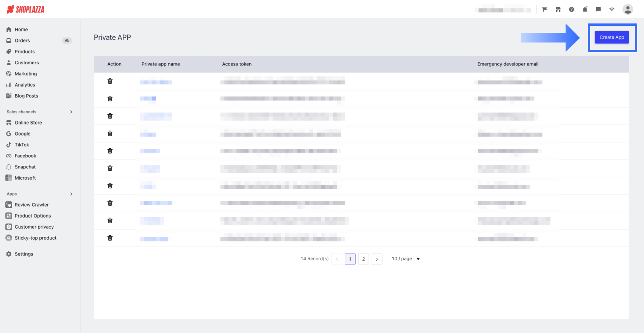The width and height of the screenshot is (644, 333).
Task: Click the Microsoft icon in the sidebar
Action: [x=9, y=178]
